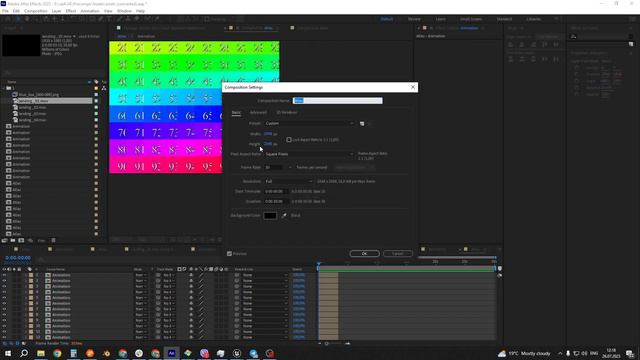Switch to the 3D Renderer tab
The image size is (640, 360).
(287, 112)
